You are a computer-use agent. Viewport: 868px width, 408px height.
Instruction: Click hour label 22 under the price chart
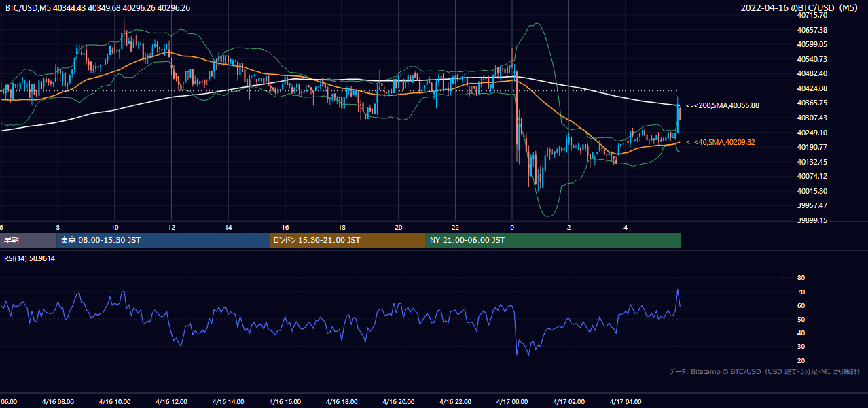coord(455,227)
